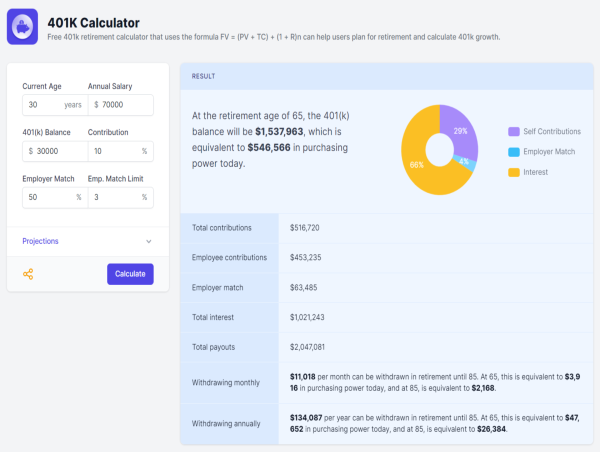Screen dimensions: 600x452
Task: Click the Interest legend label
Action: coord(535,172)
